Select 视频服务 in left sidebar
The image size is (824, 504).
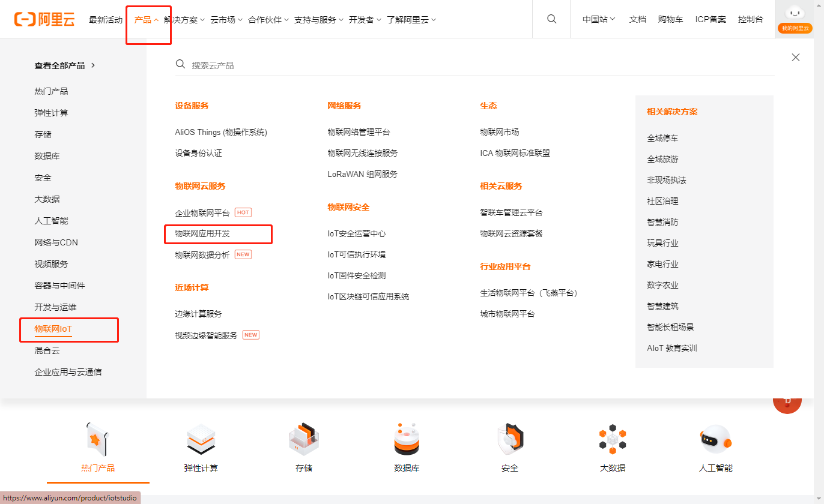(x=52, y=264)
